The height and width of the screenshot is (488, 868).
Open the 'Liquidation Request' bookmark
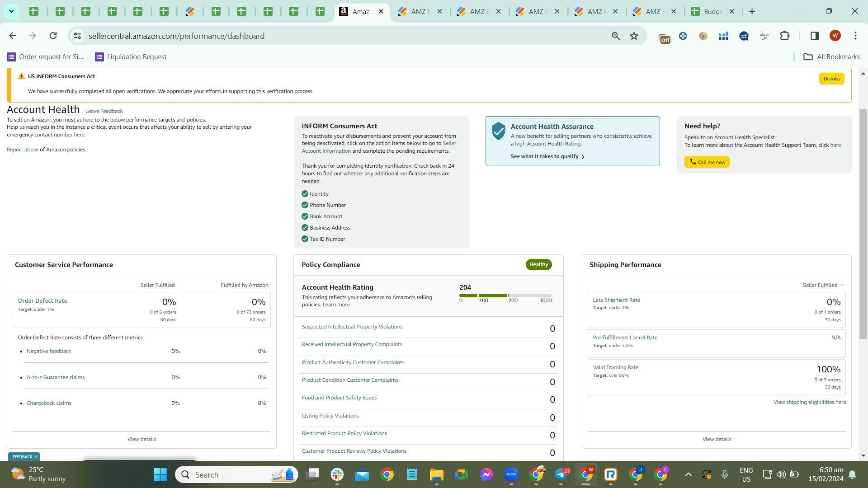pos(131,57)
